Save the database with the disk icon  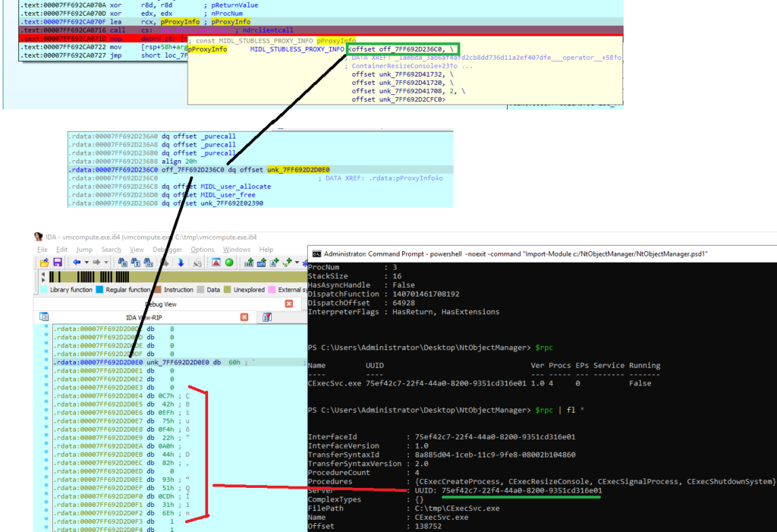click(x=59, y=262)
